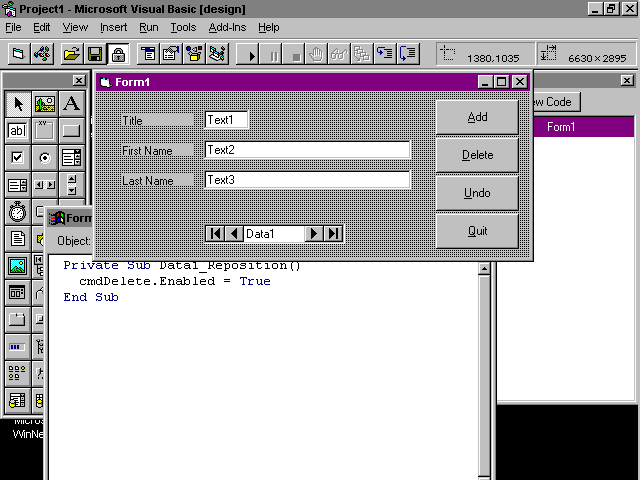Open the Menu Editor from the toolbar
The width and height of the screenshot is (640, 480).
[x=147, y=54]
